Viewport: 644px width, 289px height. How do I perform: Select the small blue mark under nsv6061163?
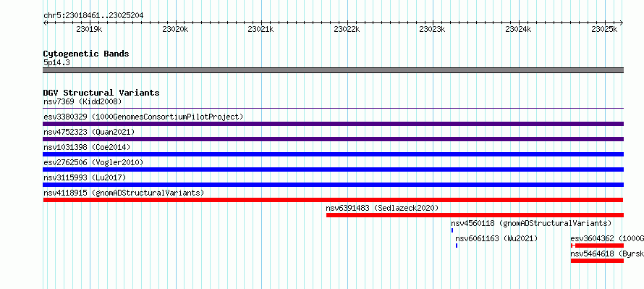point(457,246)
